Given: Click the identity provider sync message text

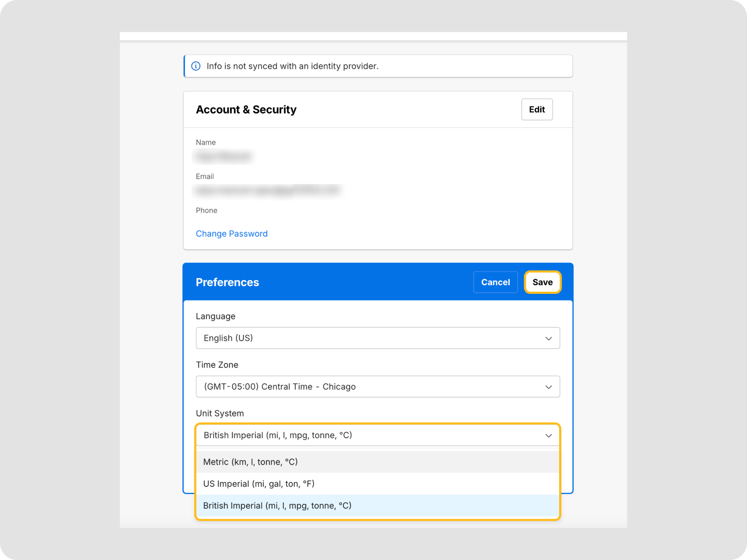Looking at the screenshot, I should tap(293, 66).
